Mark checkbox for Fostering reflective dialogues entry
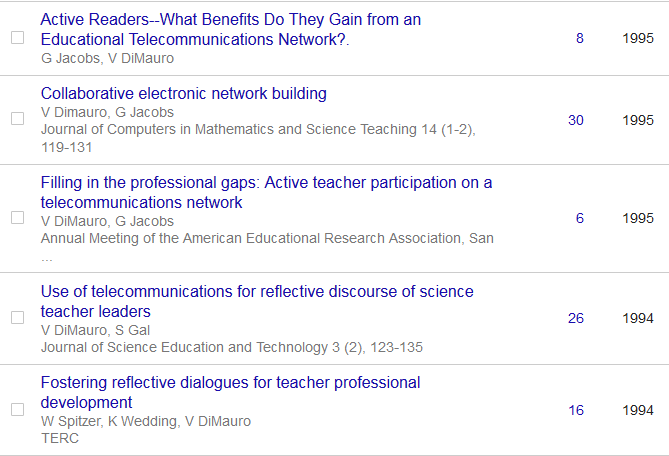The height and width of the screenshot is (456, 669). pos(17,409)
